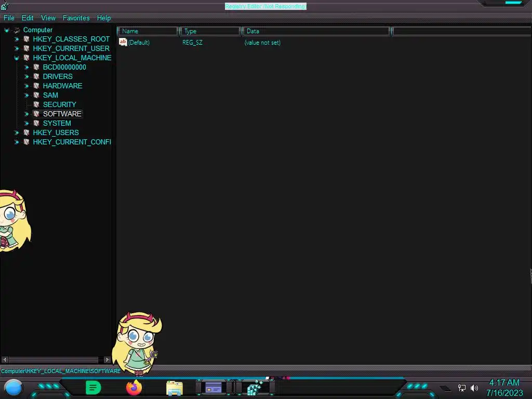
Task: Expand the SYSTEM subkey
Action: point(26,123)
